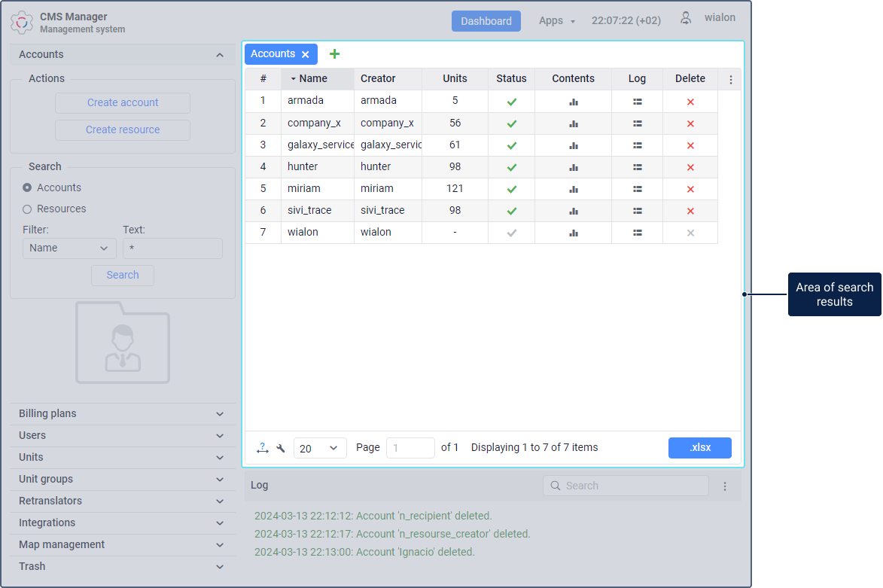Open the Filter Name dropdown
Image resolution: width=883 pixels, height=588 pixels.
point(69,248)
